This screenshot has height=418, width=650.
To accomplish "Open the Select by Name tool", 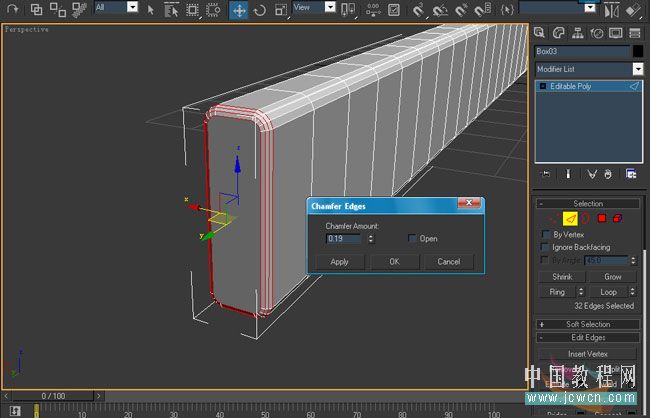I will coord(171,10).
